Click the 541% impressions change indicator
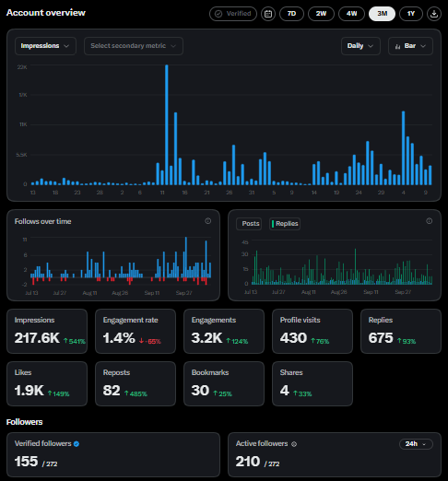Screen dimensions: 448x481 [75, 341]
